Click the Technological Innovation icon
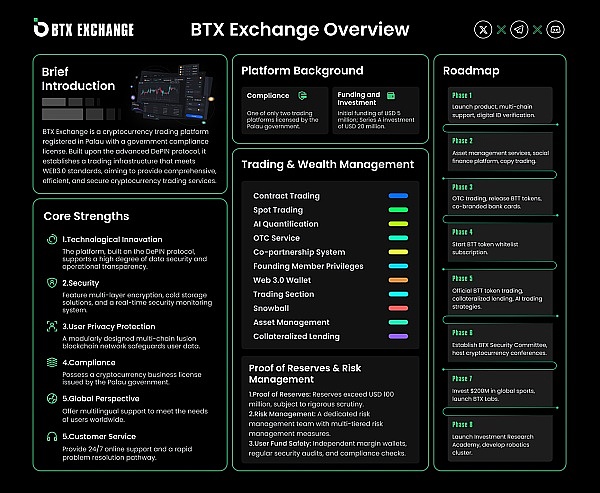 (x=52, y=239)
